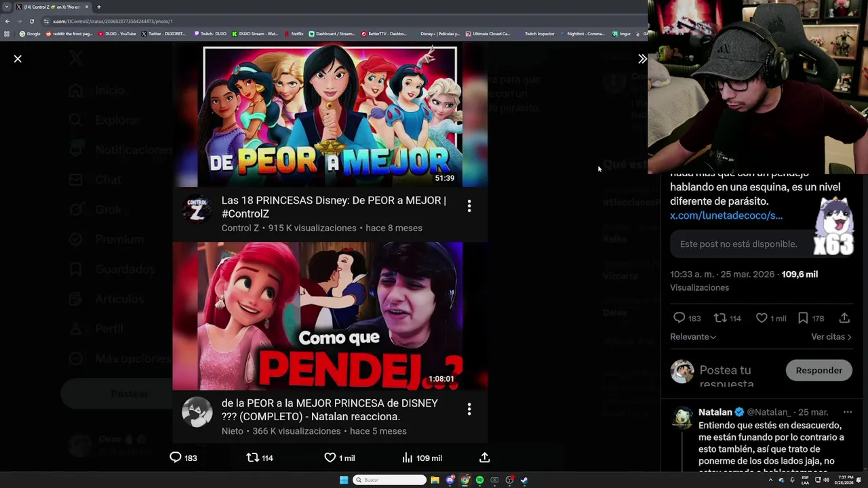This screenshot has width=868, height=488.
Task: Open the Windows Start menu
Action: tap(344, 480)
